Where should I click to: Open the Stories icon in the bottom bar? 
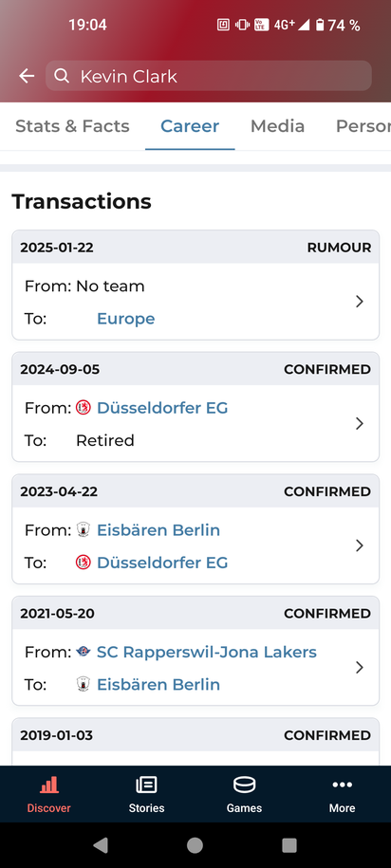(x=147, y=785)
